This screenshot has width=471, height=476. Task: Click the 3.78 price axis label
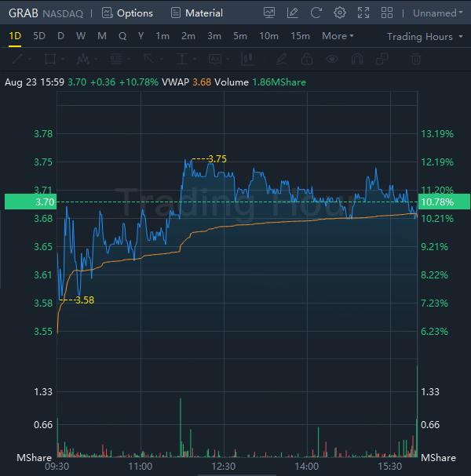click(x=43, y=134)
